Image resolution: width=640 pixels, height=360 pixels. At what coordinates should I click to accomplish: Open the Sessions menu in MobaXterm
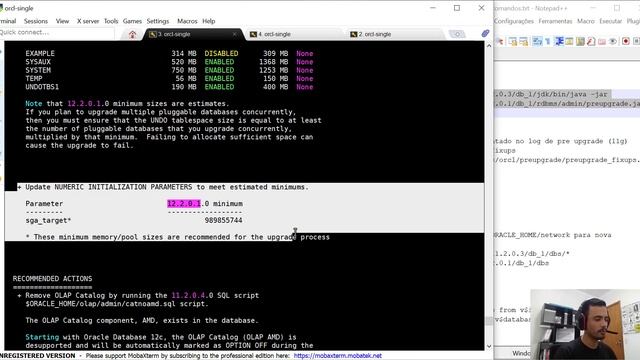point(36,21)
